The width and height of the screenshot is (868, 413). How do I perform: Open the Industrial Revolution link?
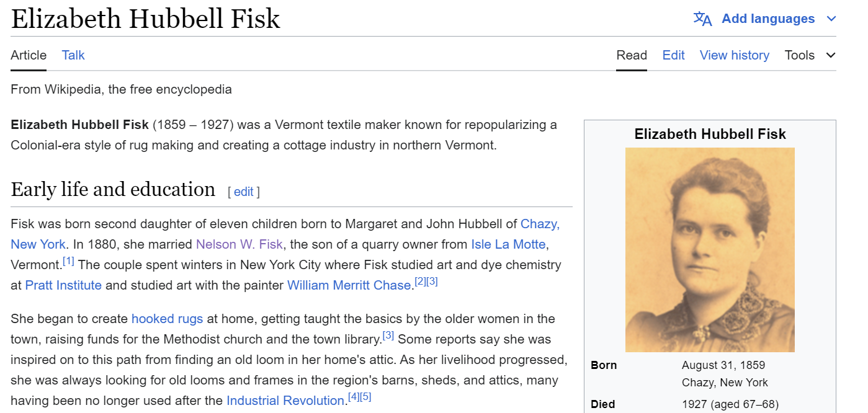(285, 401)
